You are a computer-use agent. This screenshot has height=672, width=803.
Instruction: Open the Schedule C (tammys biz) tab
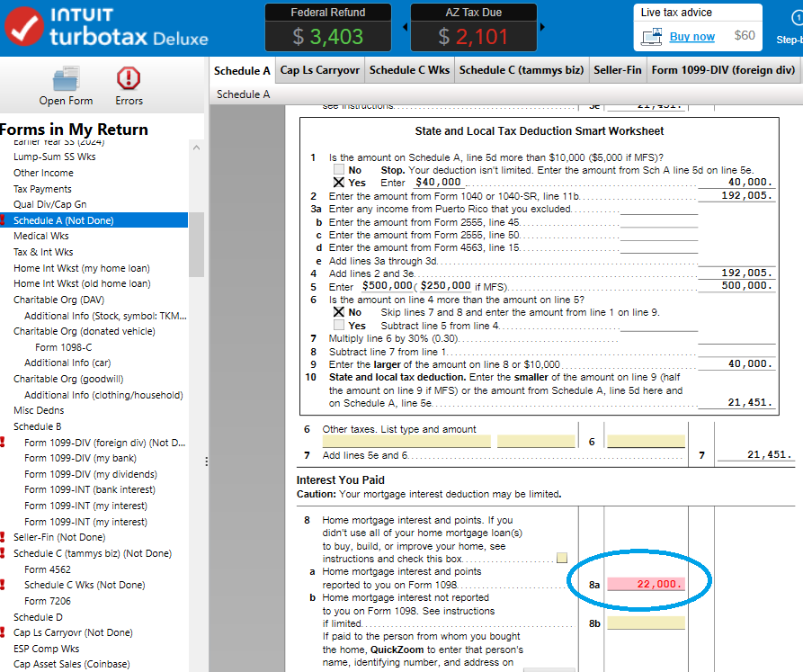click(x=521, y=70)
